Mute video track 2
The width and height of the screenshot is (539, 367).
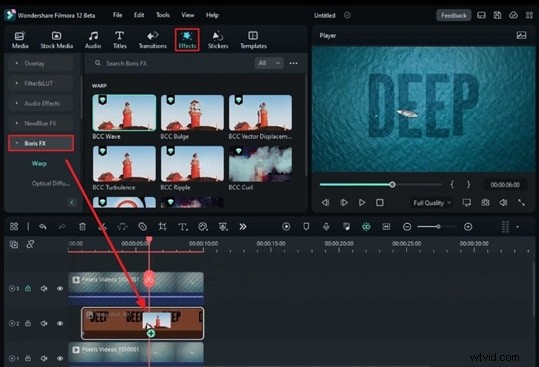(x=44, y=324)
